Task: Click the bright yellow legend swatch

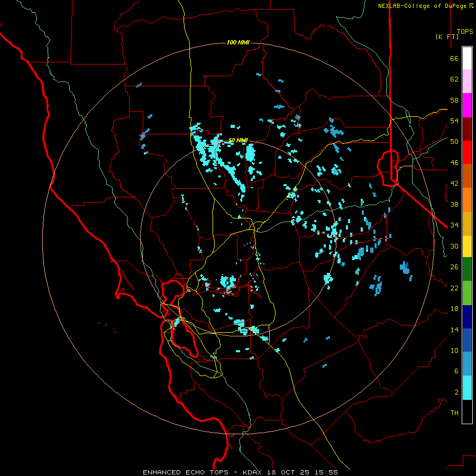Action: pos(467,246)
